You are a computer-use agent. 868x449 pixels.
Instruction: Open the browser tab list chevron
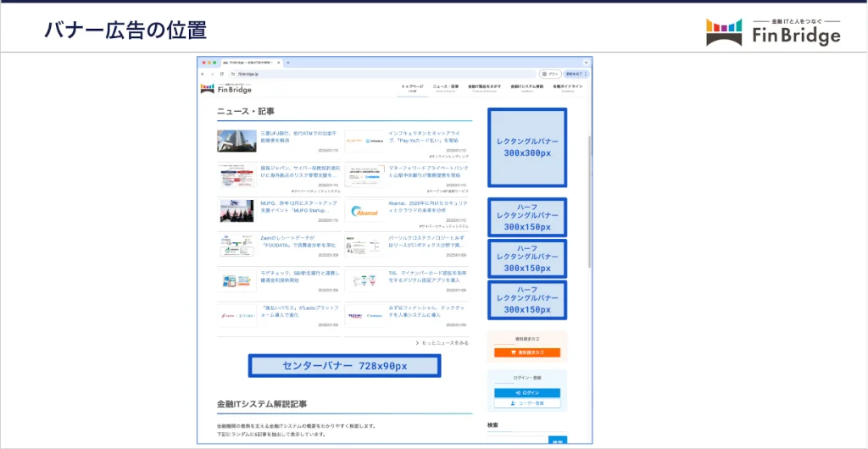click(585, 63)
